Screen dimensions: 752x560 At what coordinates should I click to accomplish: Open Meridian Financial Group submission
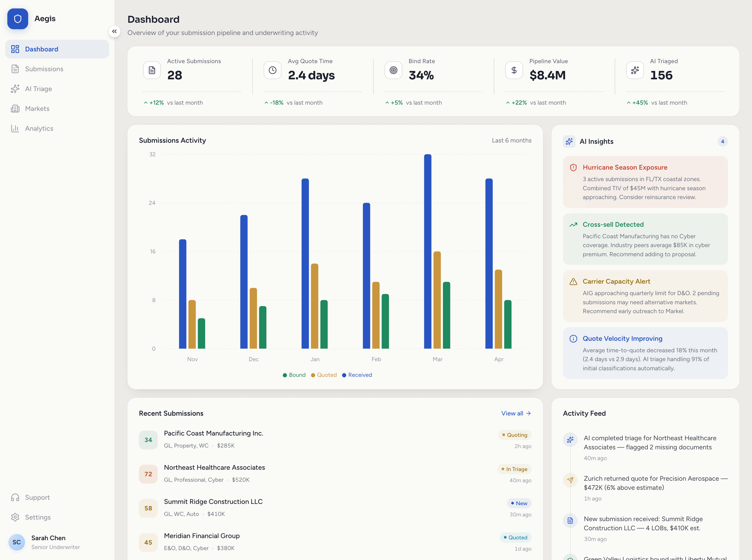[x=202, y=535]
